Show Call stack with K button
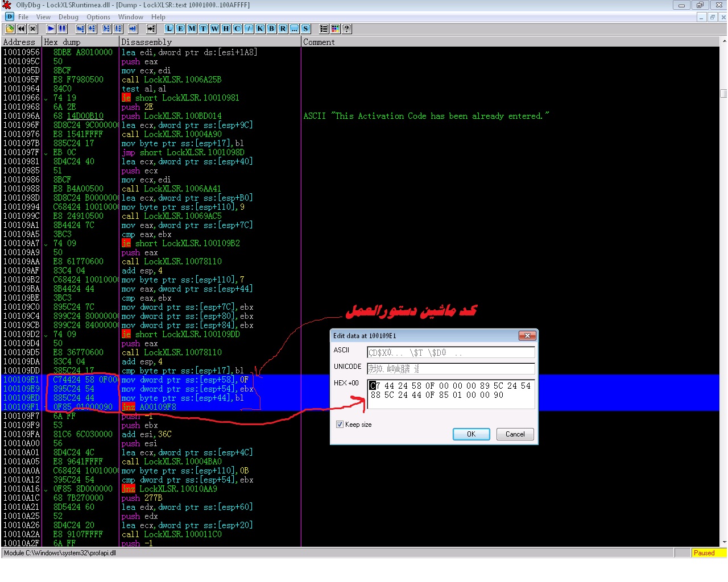This screenshot has height=582, width=728. point(260,28)
